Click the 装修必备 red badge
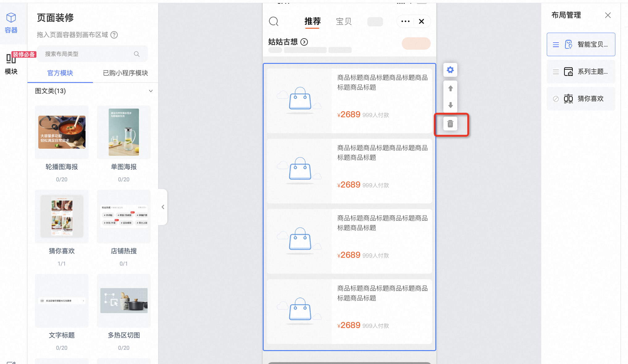This screenshot has width=628, height=364. pos(24,55)
